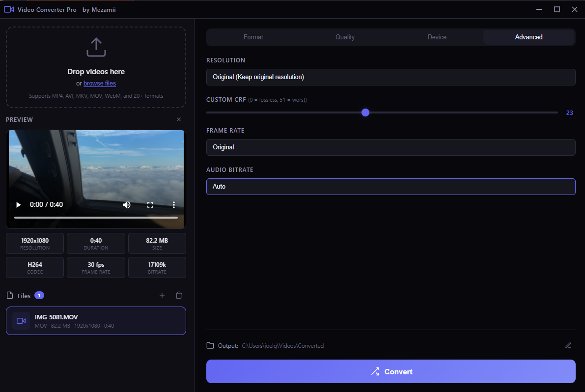Screen dimensions: 585x392
Task: Clear files using the trash icon
Action: pyautogui.click(x=179, y=295)
